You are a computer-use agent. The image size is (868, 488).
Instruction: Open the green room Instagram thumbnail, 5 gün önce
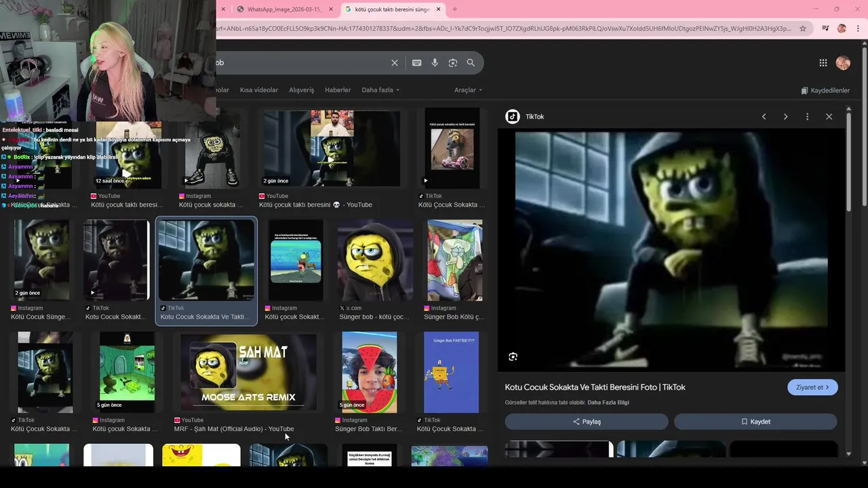(127, 372)
